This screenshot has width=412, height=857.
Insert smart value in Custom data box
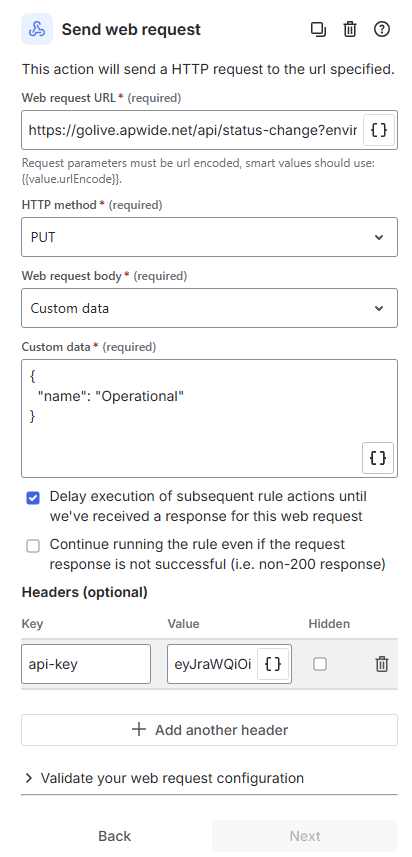[x=378, y=457]
